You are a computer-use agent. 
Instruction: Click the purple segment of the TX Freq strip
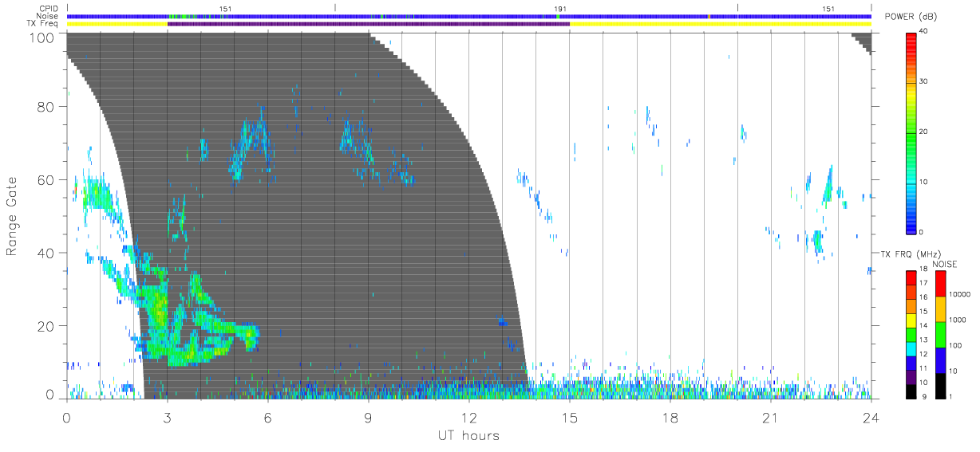pos(368,24)
